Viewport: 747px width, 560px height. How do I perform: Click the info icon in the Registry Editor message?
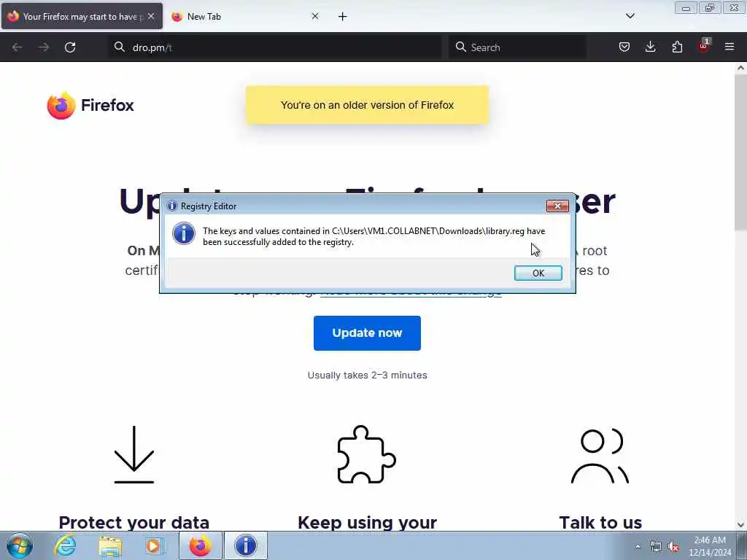[183, 234]
